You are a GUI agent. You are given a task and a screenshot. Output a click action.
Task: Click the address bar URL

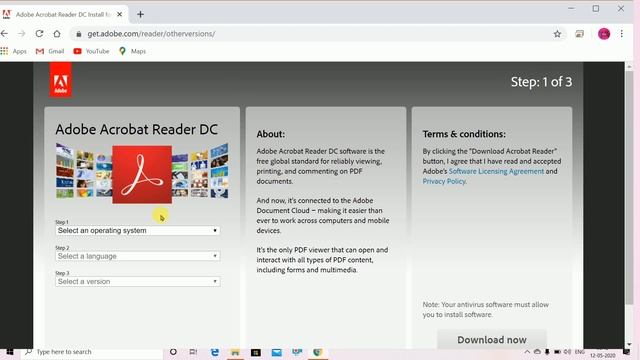click(151, 34)
